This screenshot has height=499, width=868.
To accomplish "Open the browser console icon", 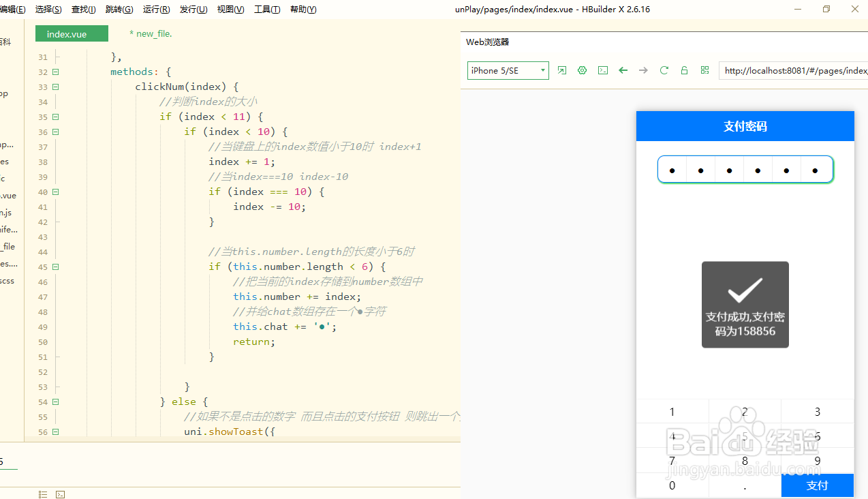I will pyautogui.click(x=603, y=70).
